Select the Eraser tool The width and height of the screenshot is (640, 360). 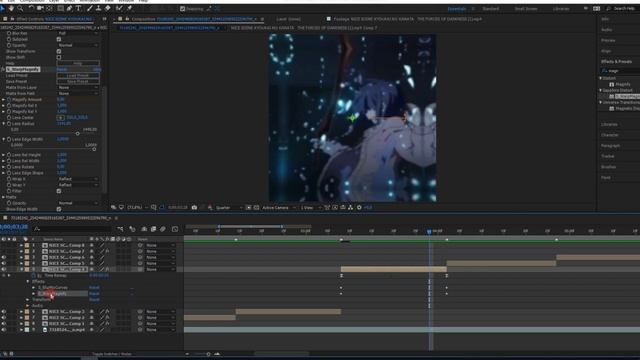(x=107, y=8)
